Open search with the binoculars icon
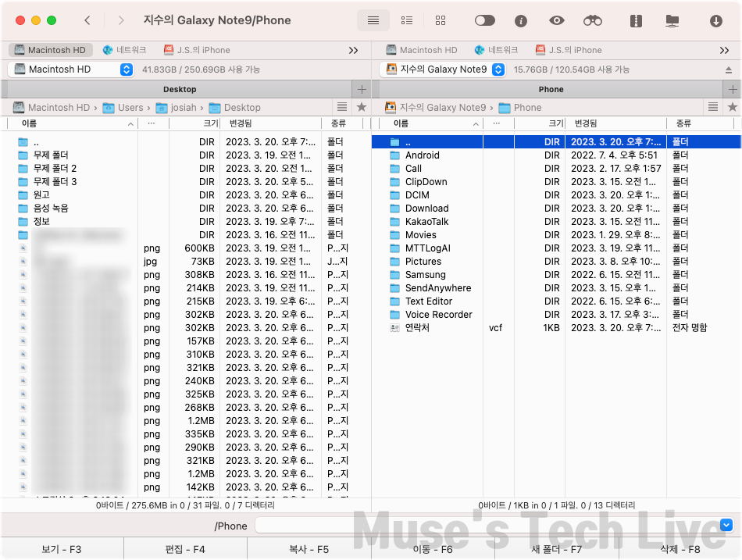Viewport: 742px width, 560px height. (x=593, y=20)
